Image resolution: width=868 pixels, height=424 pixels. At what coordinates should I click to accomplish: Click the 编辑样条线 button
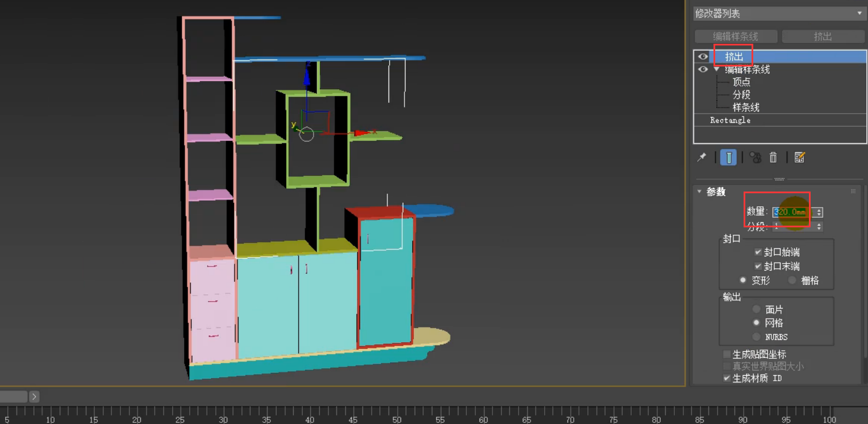click(736, 36)
